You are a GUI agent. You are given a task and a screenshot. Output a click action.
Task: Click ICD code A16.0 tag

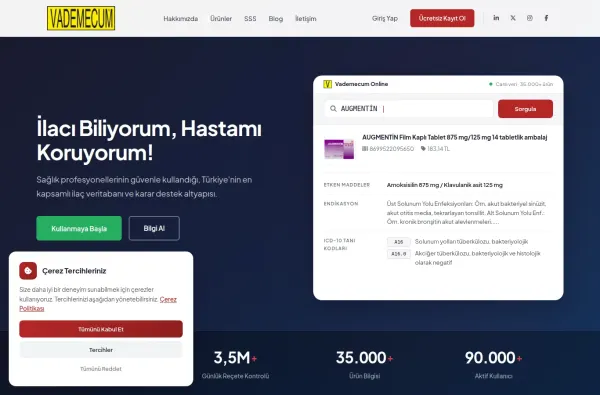pyautogui.click(x=399, y=254)
